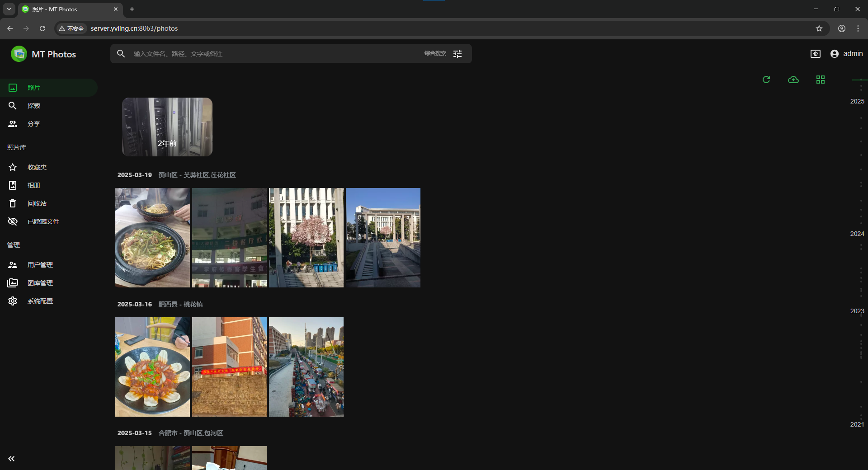This screenshot has height=470, width=868.
Task: Open the search filter options icon
Action: (458, 54)
